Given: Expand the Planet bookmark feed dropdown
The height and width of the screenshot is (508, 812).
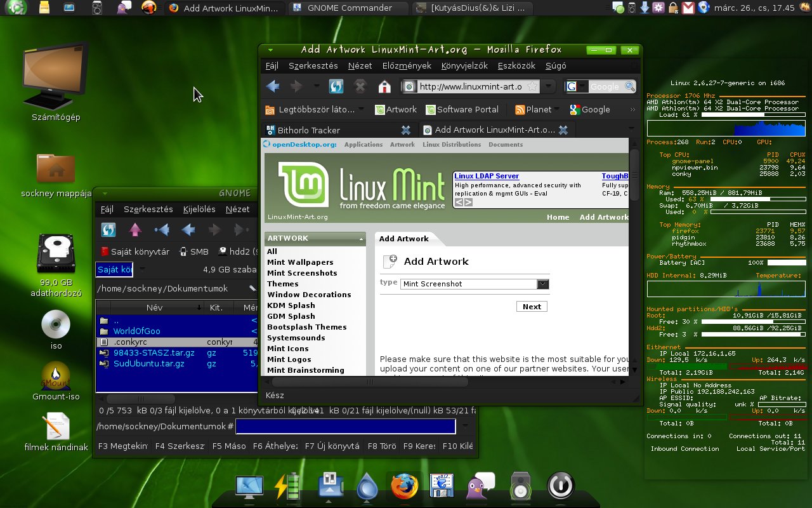Looking at the screenshot, I should pos(556,109).
